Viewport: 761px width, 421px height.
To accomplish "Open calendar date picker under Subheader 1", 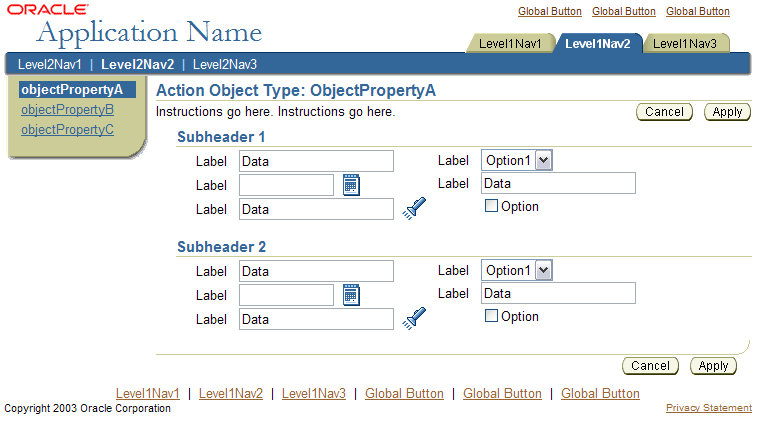I will [351, 185].
